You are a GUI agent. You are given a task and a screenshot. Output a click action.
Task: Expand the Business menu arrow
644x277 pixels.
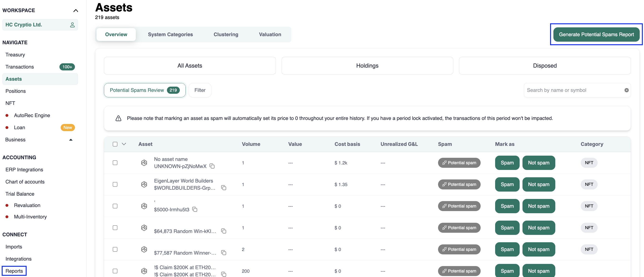[x=71, y=140]
